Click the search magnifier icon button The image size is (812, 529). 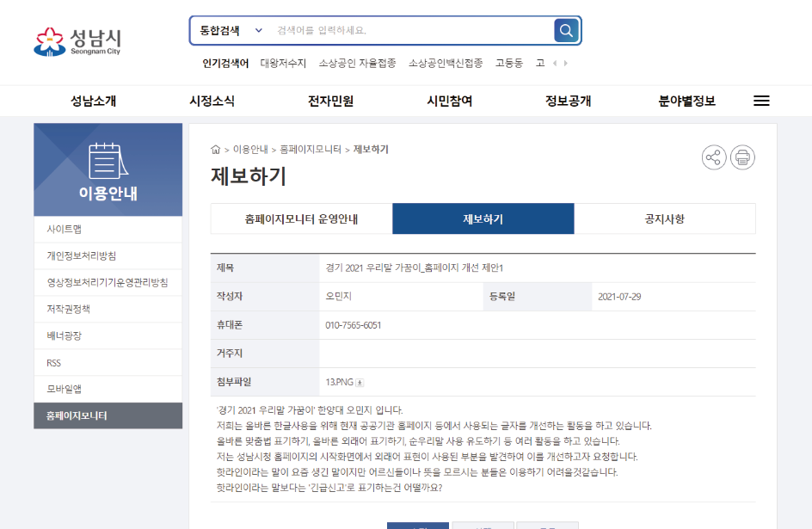click(x=566, y=31)
